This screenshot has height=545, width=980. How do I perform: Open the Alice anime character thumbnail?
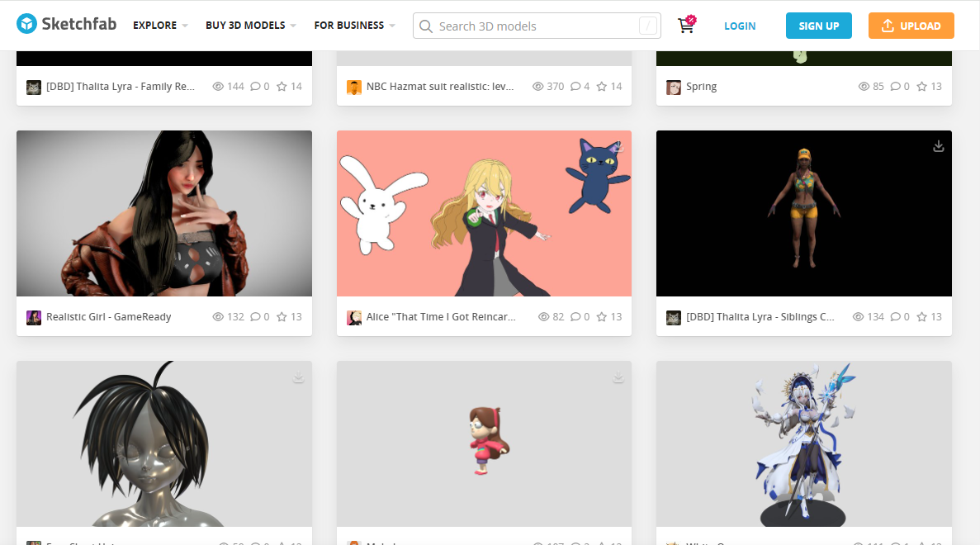pyautogui.click(x=484, y=213)
